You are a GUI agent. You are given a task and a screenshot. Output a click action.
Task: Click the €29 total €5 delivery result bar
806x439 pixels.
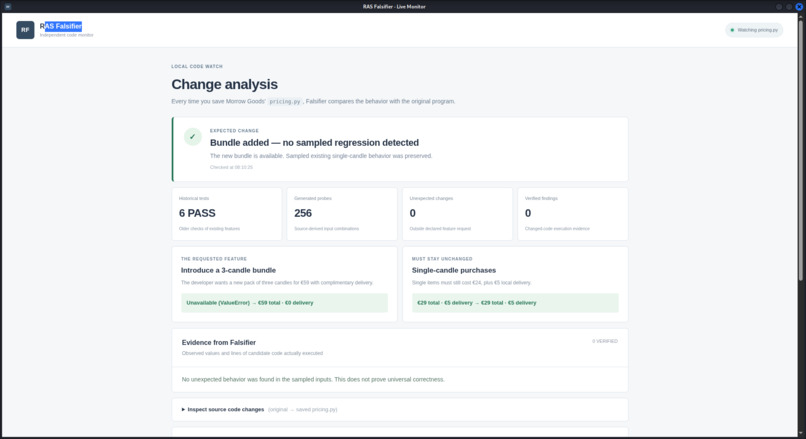(x=515, y=303)
